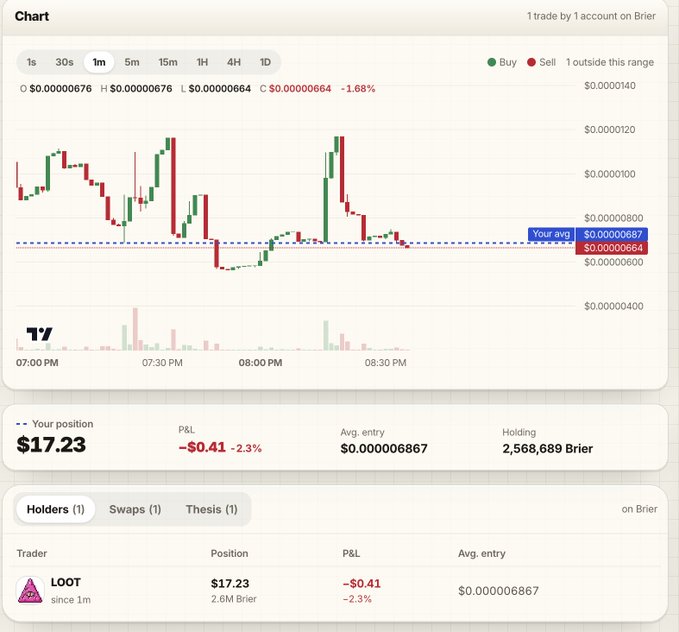The image size is (679, 632).
Task: Click the 07:00 PM time axis label
Action: pyautogui.click(x=37, y=363)
